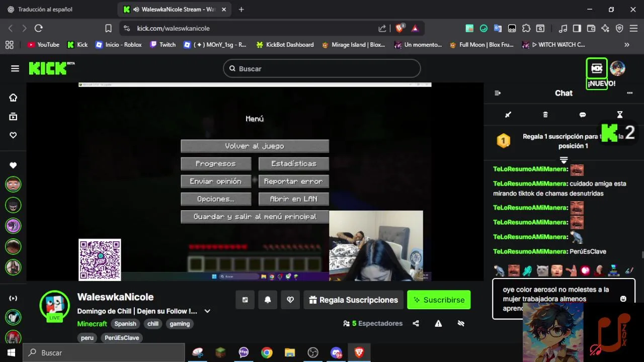644x362 pixels.
Task: Toggle the notification bell for channel
Action: (268, 300)
